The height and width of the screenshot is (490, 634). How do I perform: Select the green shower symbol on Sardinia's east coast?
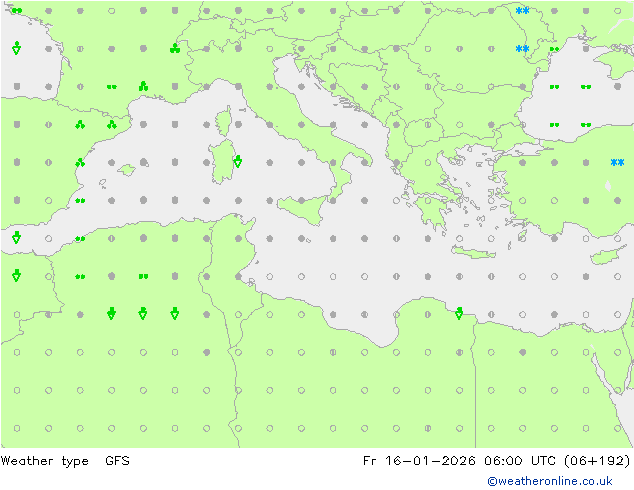(x=238, y=161)
